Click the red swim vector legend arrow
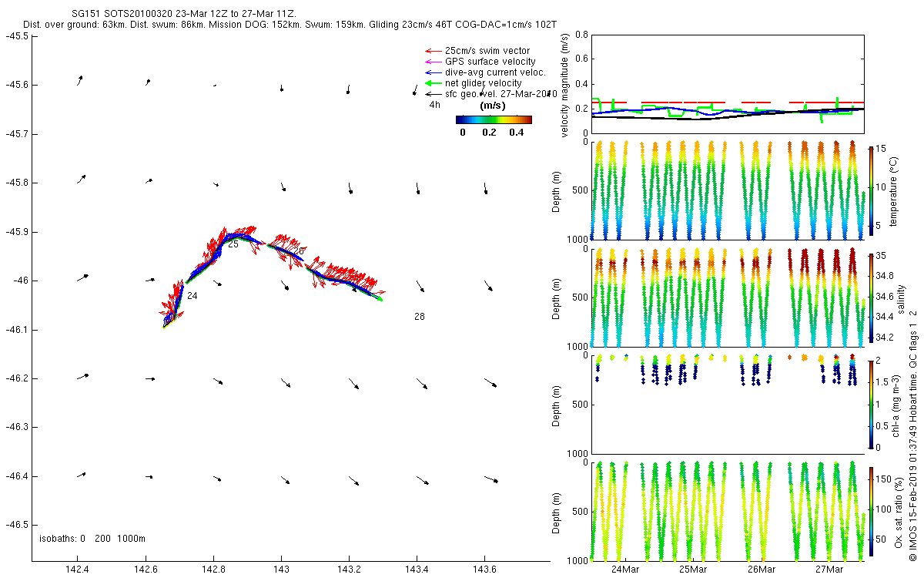 434,51
